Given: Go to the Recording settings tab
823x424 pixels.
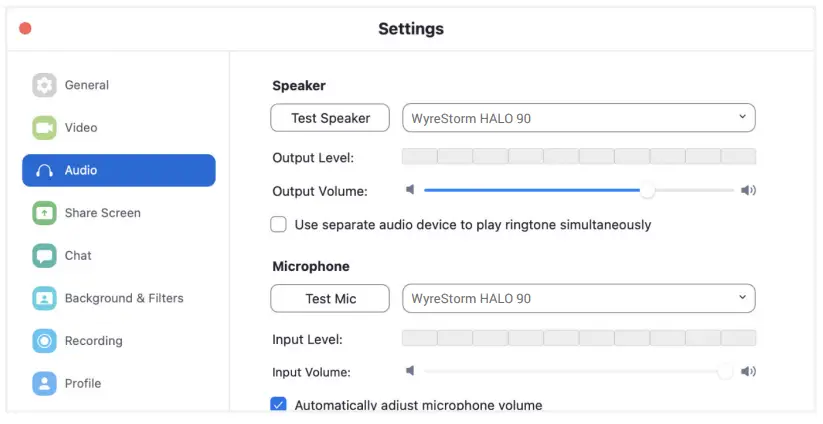Looking at the screenshot, I should (93, 341).
